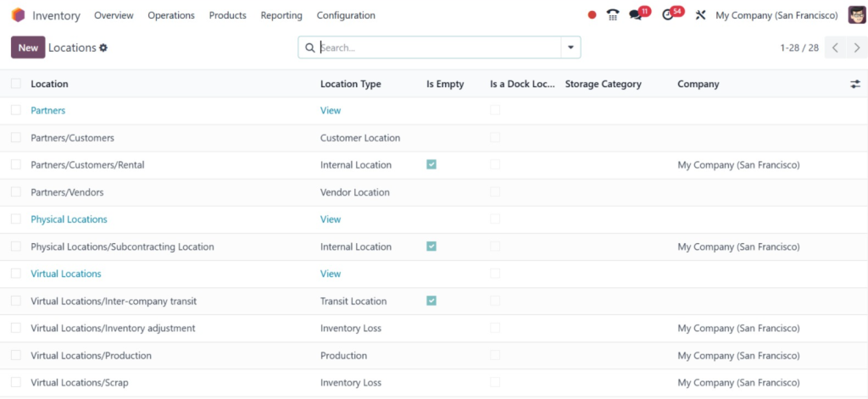This screenshot has width=868, height=399.
Task: Open the optional columns adjustment icon
Action: [x=855, y=84]
